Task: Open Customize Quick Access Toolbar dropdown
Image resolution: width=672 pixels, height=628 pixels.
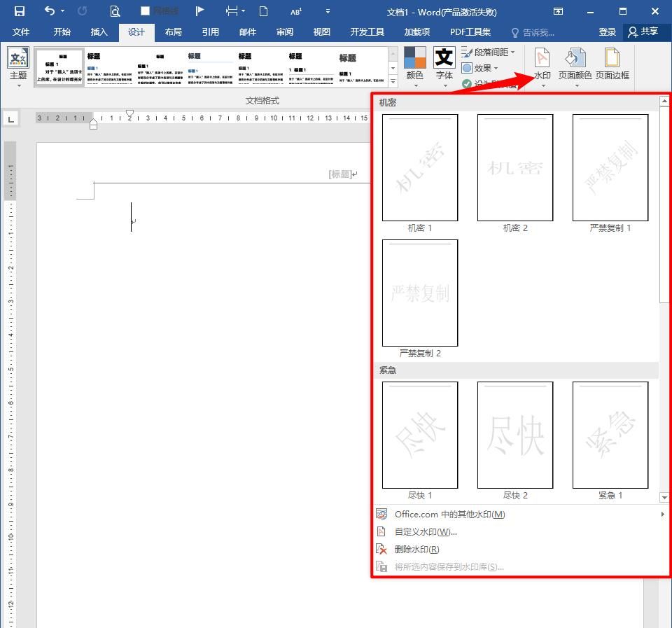Action: (x=328, y=11)
